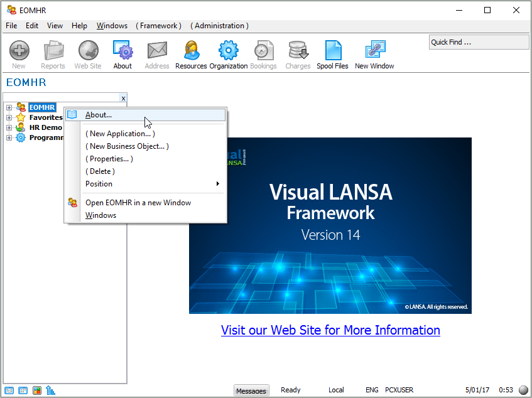Open the (Administration) menu

pos(219,26)
